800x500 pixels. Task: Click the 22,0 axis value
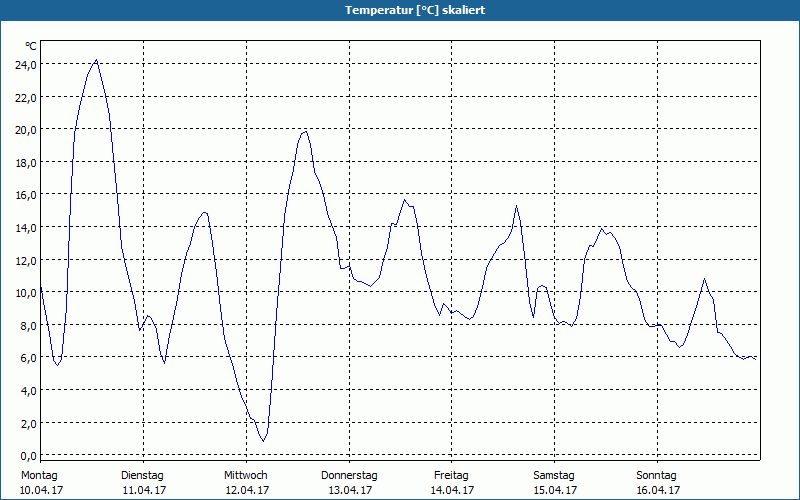pos(26,97)
